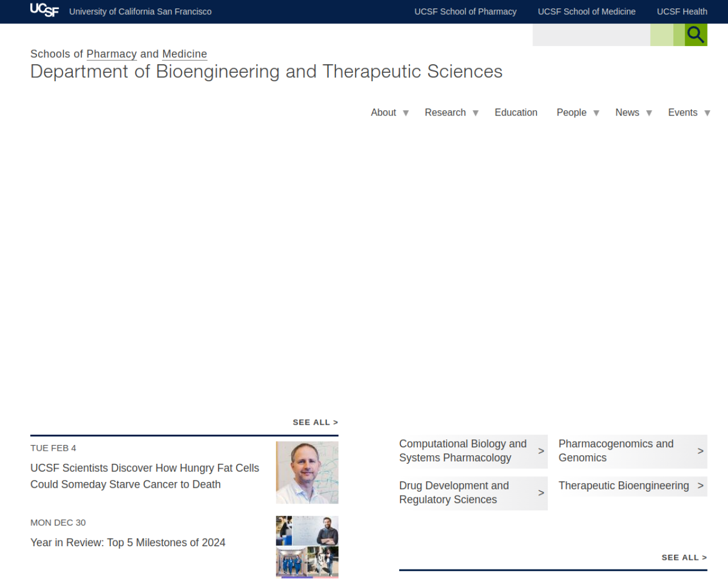The image size is (728, 582).
Task: Follow the Medicine link in the header
Action: pos(184,54)
